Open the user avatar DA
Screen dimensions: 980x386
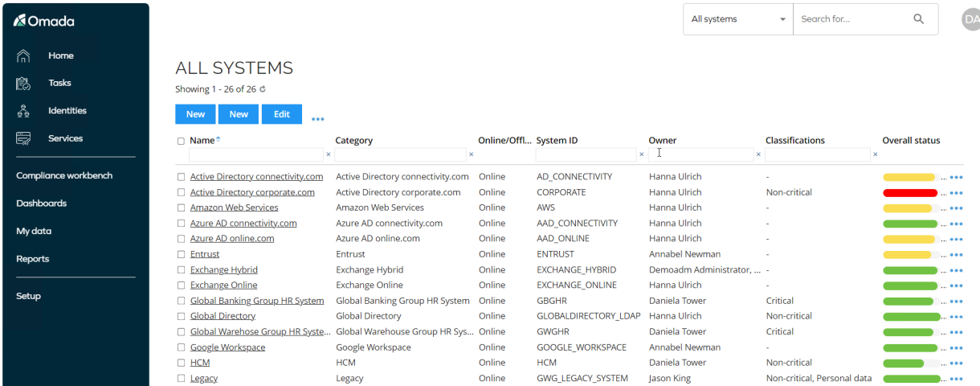click(970, 19)
